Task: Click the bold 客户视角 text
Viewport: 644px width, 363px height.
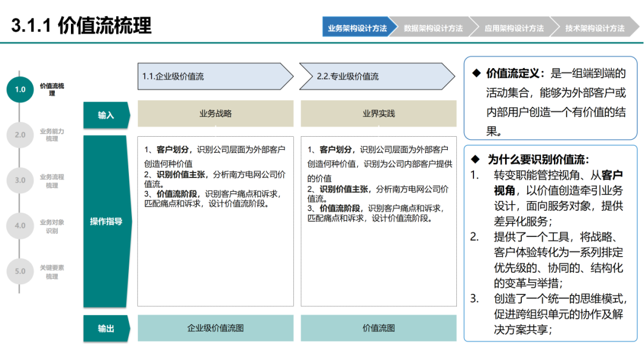Action: coord(558,183)
